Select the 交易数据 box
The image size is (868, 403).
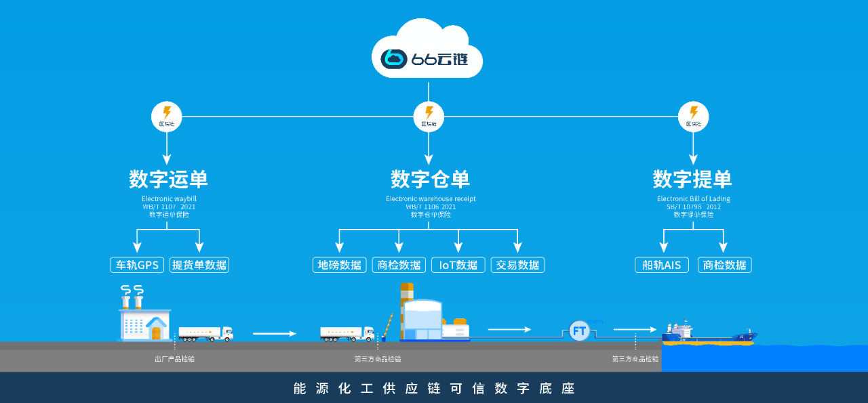tap(517, 265)
